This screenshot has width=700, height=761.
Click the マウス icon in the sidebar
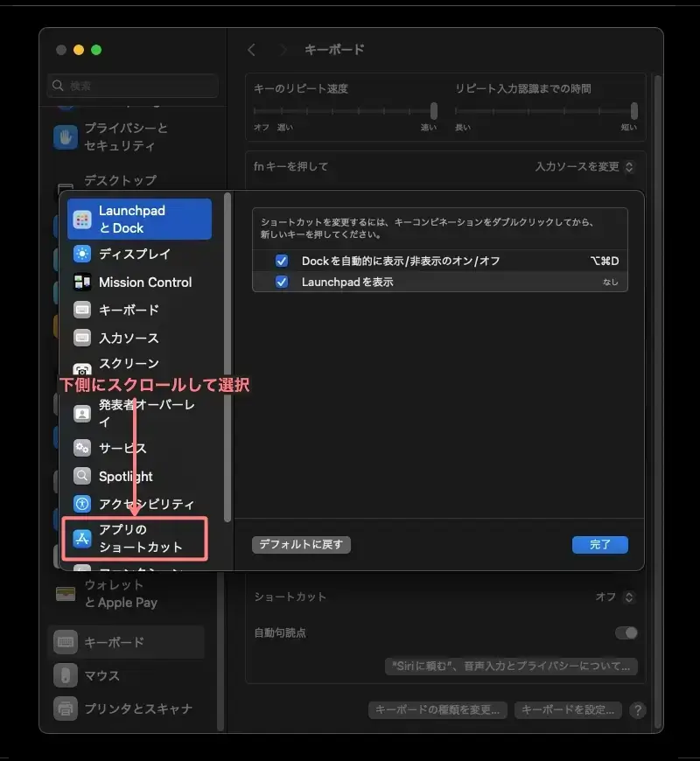click(x=65, y=675)
